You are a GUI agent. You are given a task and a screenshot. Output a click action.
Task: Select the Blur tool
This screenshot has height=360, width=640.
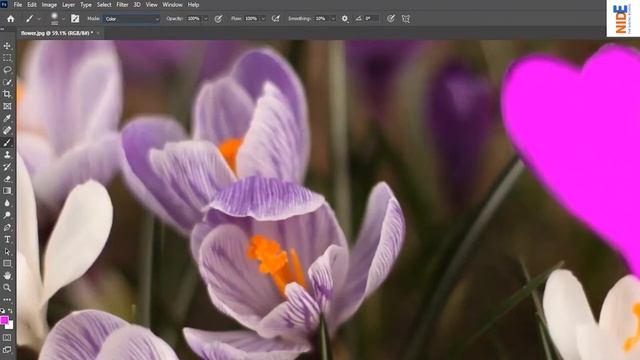(x=7, y=203)
